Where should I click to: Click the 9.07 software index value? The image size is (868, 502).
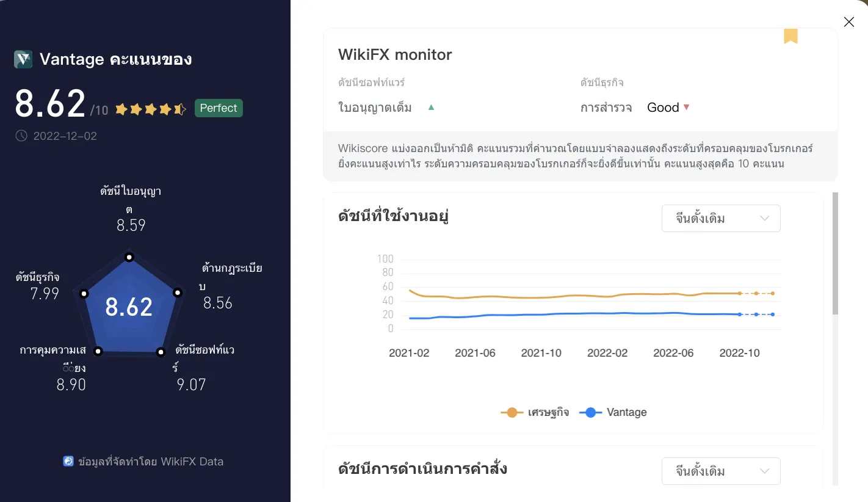click(192, 385)
